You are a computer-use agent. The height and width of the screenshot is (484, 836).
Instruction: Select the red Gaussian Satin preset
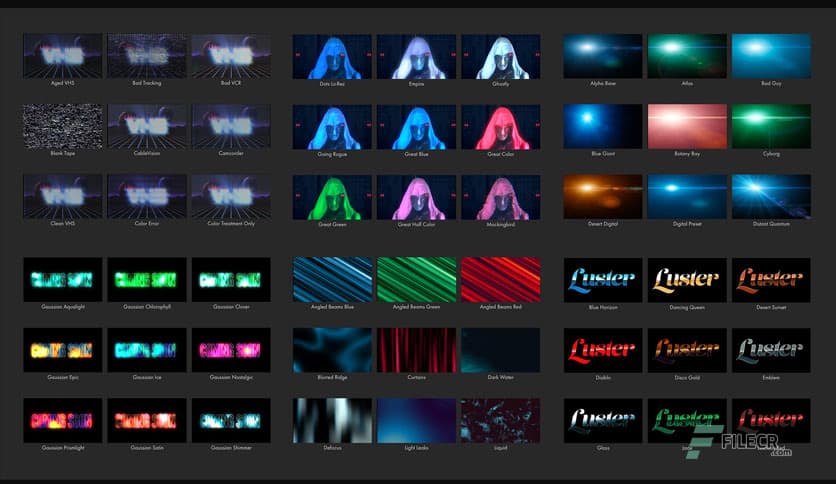[147, 421]
